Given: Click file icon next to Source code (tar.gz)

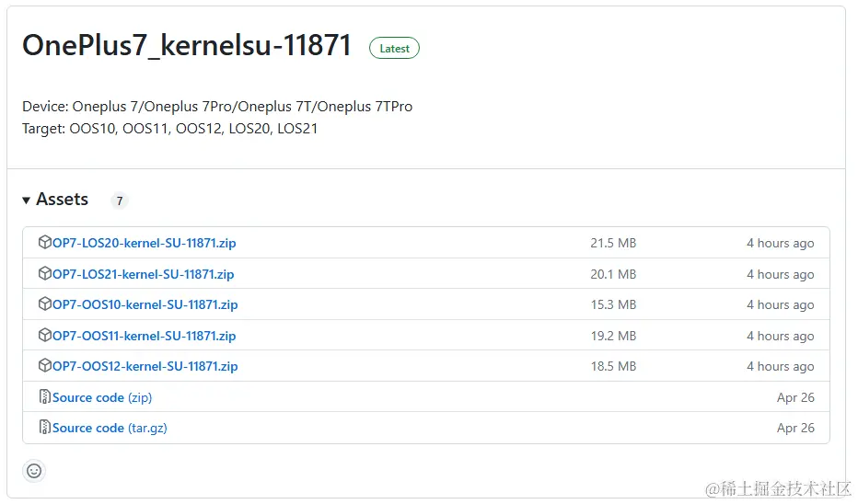Looking at the screenshot, I should 45,427.
